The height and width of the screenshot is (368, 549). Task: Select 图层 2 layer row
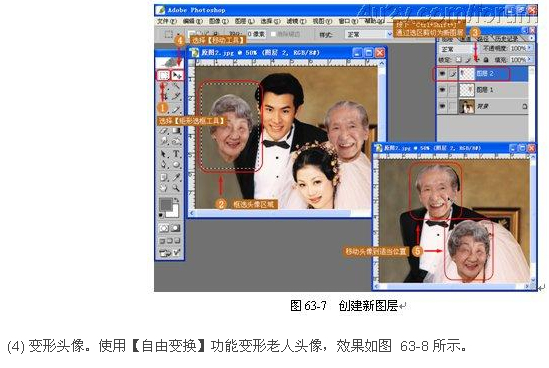(x=483, y=74)
